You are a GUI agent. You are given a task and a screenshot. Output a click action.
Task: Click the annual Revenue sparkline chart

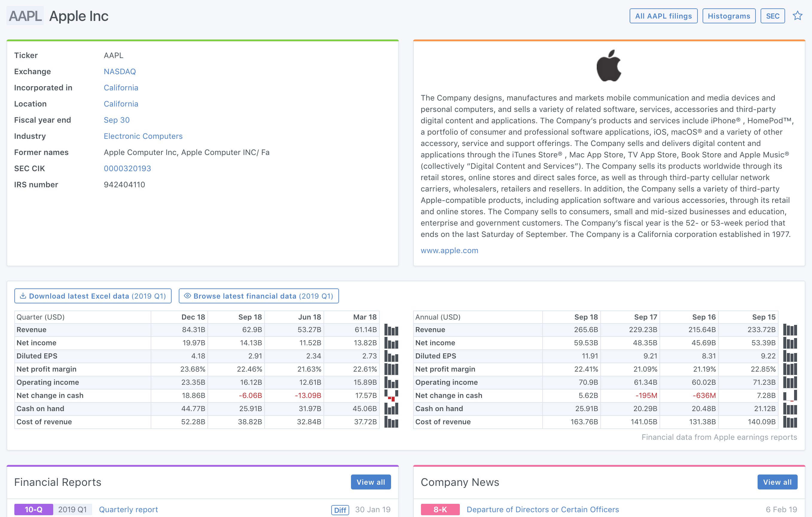pos(790,330)
